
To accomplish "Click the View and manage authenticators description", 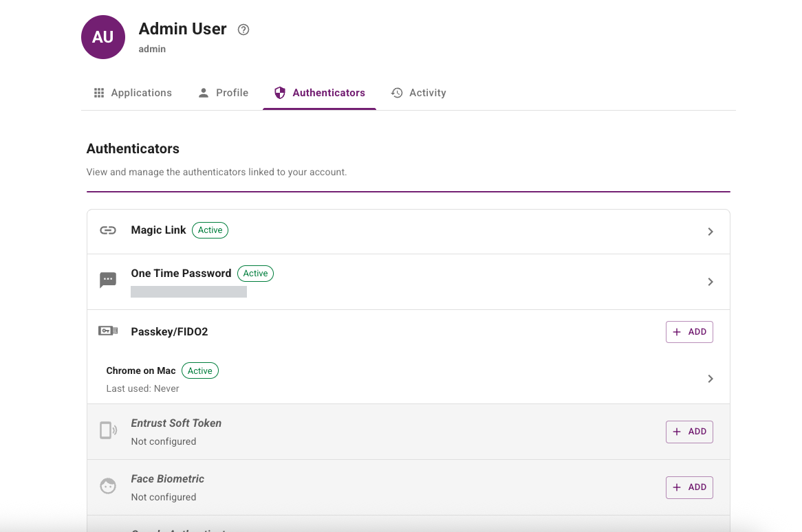I will tap(217, 173).
